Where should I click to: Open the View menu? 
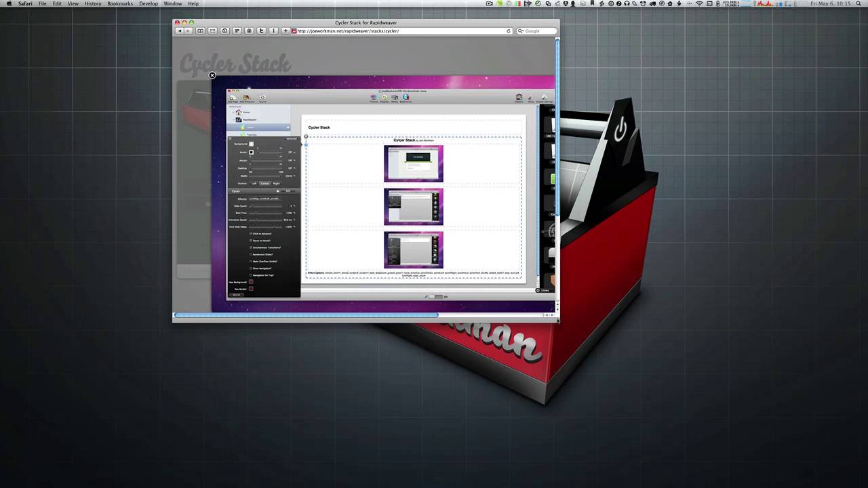(73, 4)
